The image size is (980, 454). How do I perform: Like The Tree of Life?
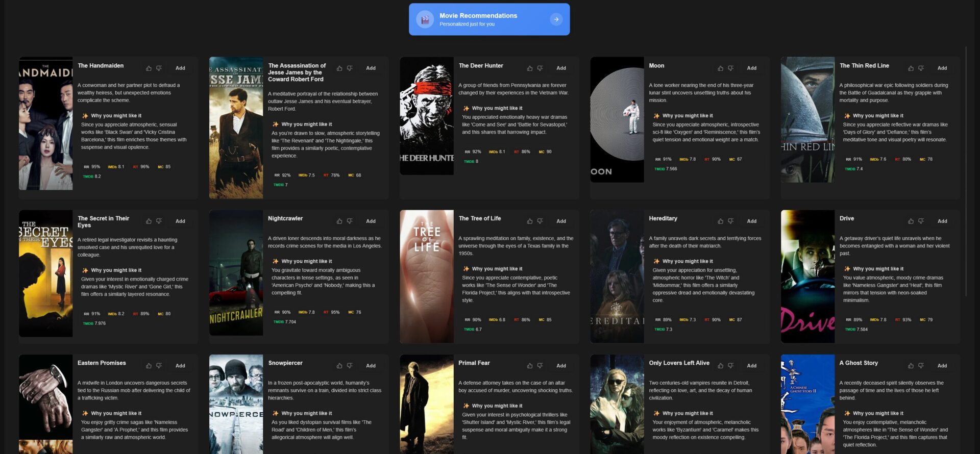(x=530, y=221)
